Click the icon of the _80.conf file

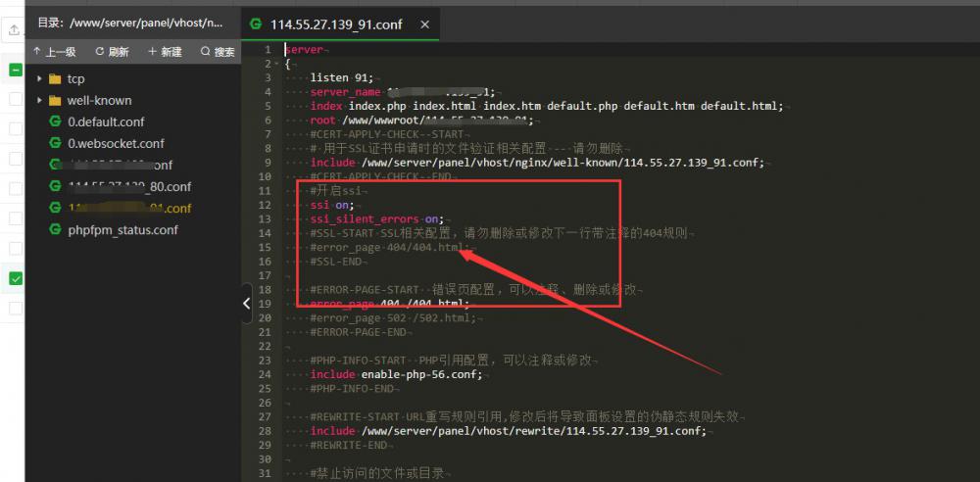coord(56,186)
